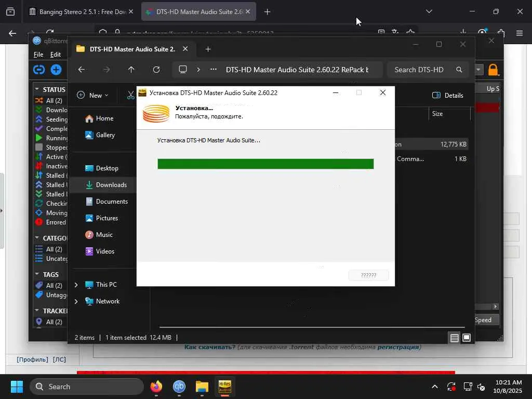Click the ЛС link on the forum page
The height and width of the screenshot is (399, 532).
pos(59,360)
